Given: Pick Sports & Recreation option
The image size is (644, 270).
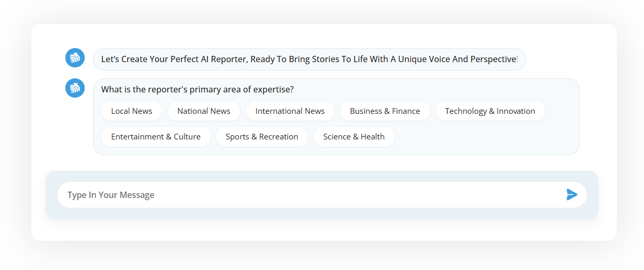Looking at the screenshot, I should pos(262,137).
